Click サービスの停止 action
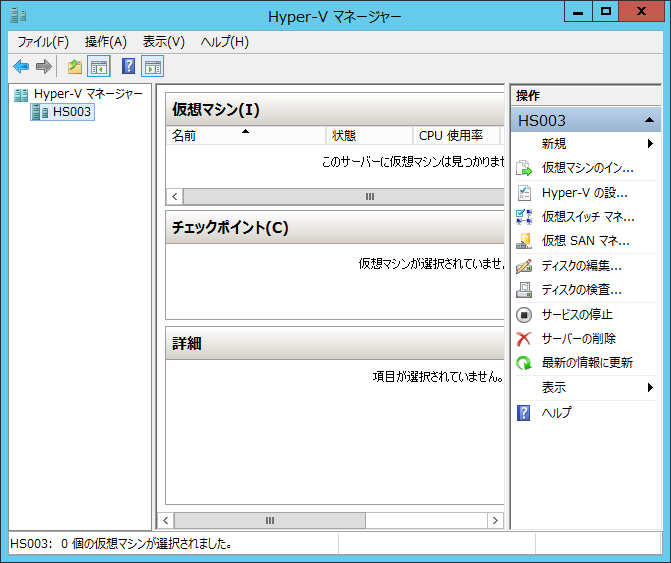The image size is (671, 563). click(x=577, y=315)
